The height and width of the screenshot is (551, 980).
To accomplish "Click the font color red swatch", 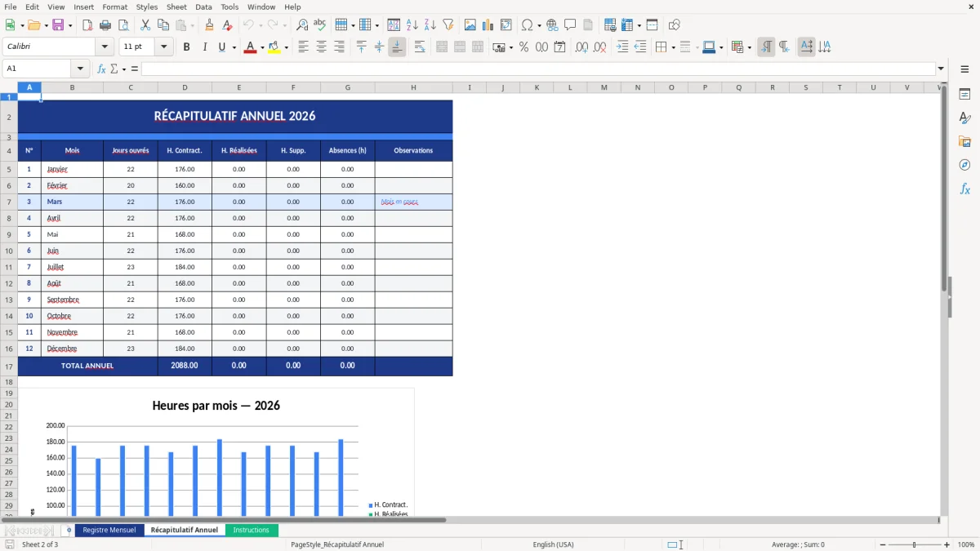I will [250, 47].
